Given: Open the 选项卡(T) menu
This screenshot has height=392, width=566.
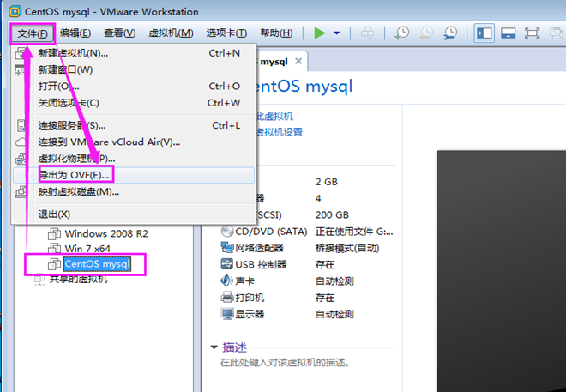Looking at the screenshot, I should click(226, 33).
